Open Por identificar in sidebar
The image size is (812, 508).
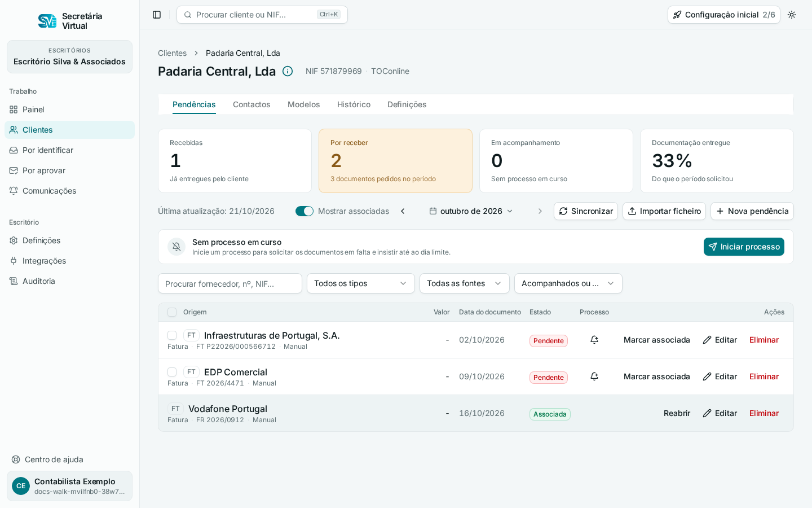(x=70, y=150)
